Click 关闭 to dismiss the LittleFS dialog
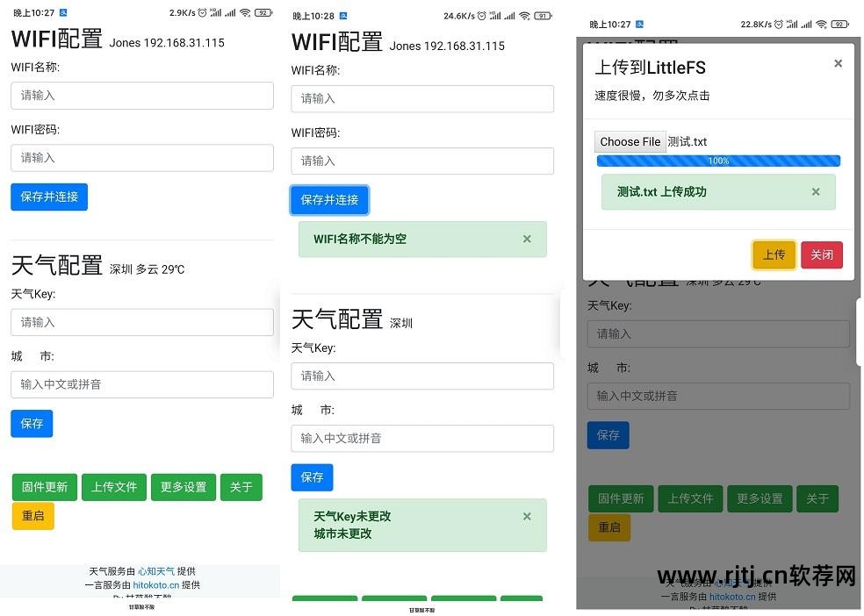 821,254
